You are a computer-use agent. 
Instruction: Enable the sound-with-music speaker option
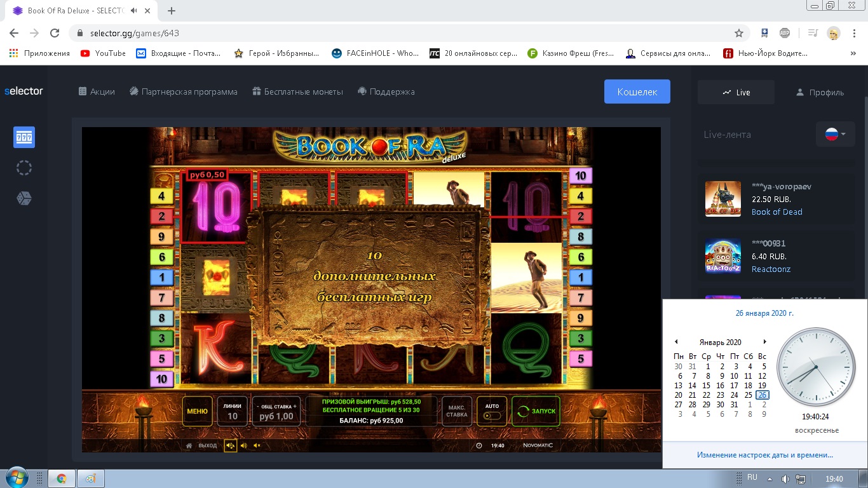pos(230,445)
